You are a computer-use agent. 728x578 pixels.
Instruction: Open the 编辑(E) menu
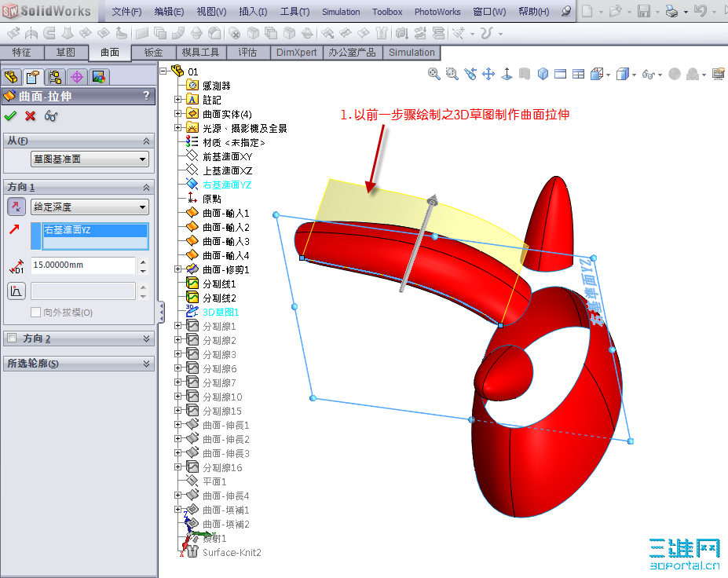click(x=169, y=12)
